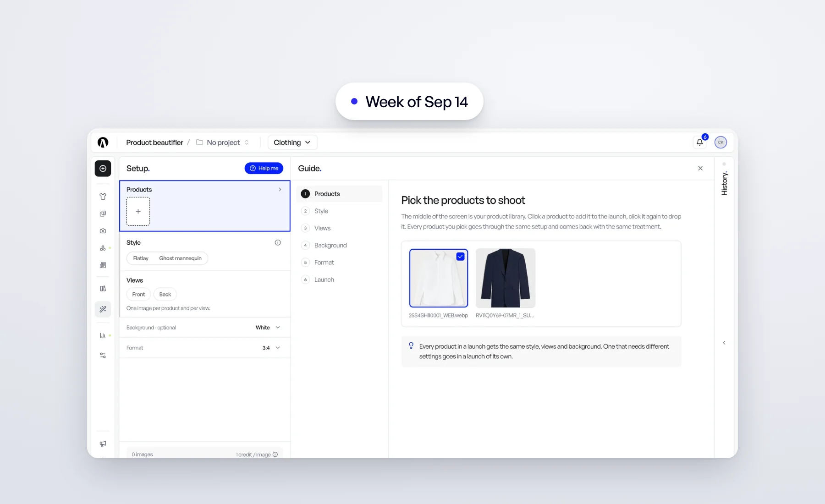
Task: Open the camera icon in sidebar
Action: click(103, 231)
